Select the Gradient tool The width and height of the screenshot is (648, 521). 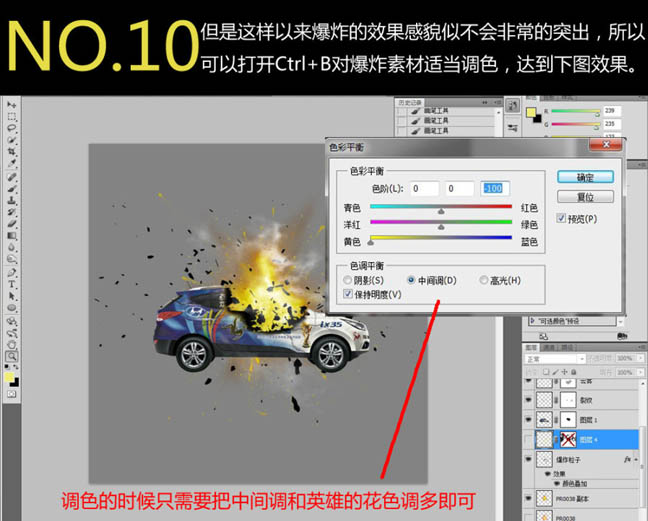12,236
